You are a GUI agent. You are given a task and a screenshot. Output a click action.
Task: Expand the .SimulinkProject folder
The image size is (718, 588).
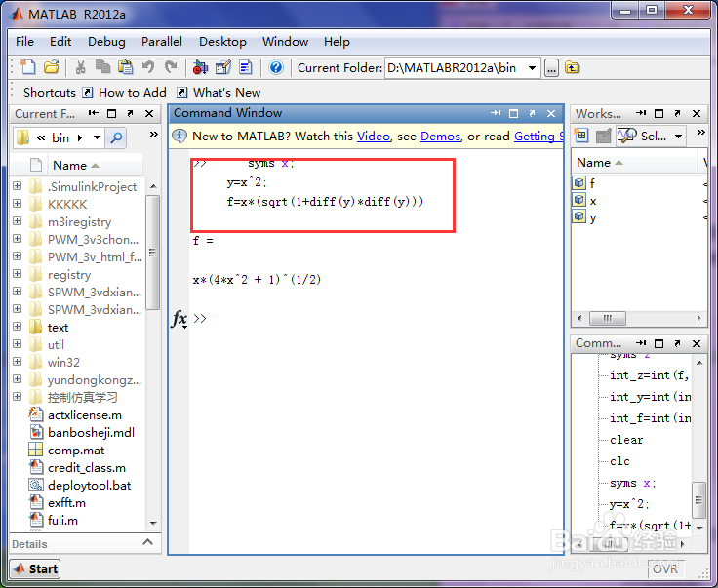(x=17, y=186)
